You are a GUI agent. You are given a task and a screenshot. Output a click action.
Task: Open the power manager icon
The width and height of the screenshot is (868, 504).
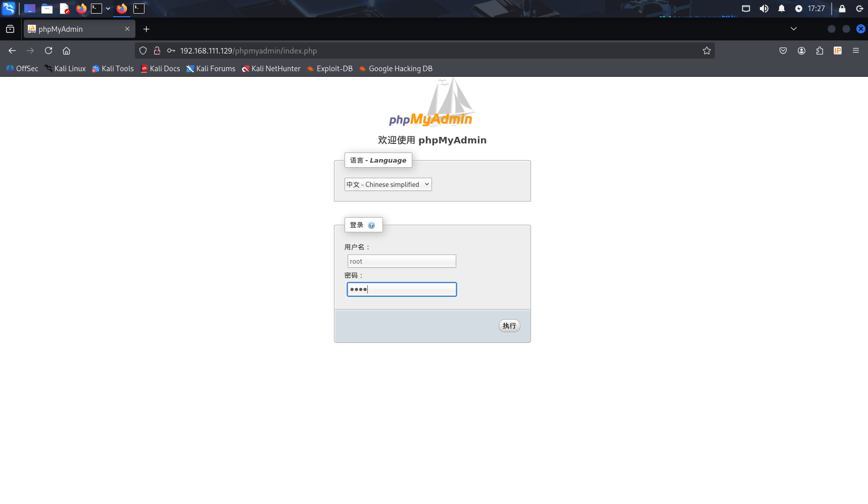799,9
